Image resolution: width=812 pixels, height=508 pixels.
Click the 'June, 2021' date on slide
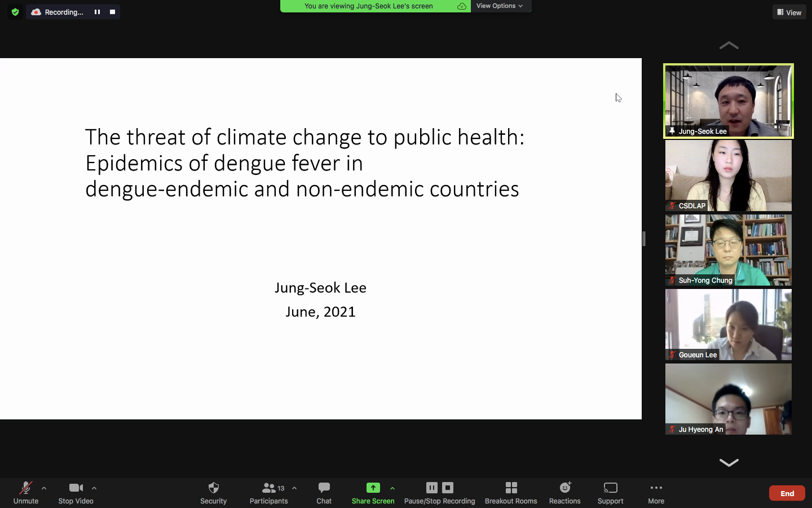(x=320, y=312)
